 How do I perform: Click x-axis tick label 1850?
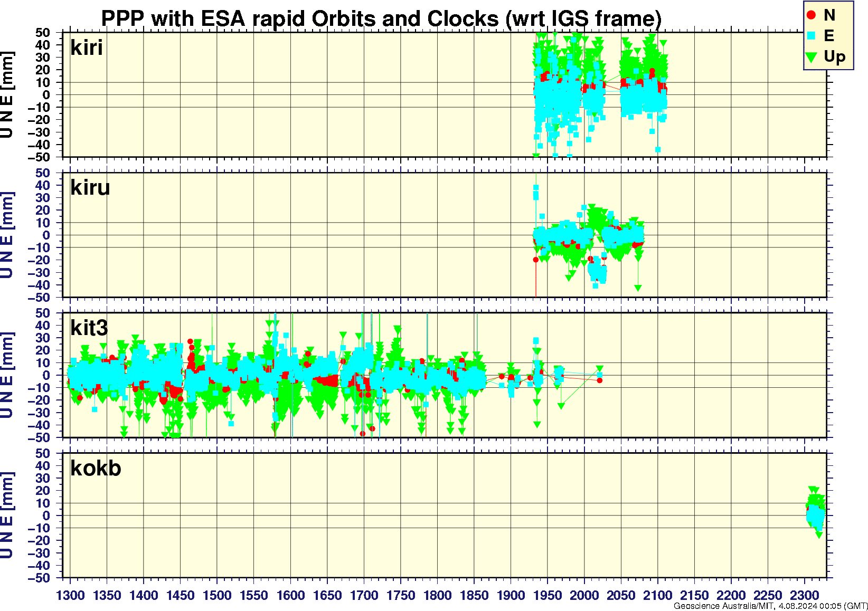tap(474, 595)
